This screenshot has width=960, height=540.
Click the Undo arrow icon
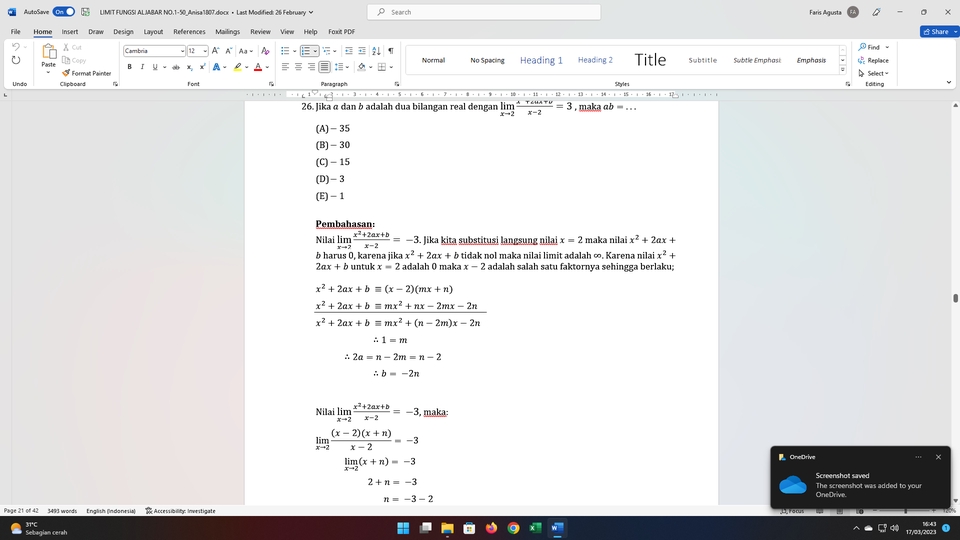16,47
